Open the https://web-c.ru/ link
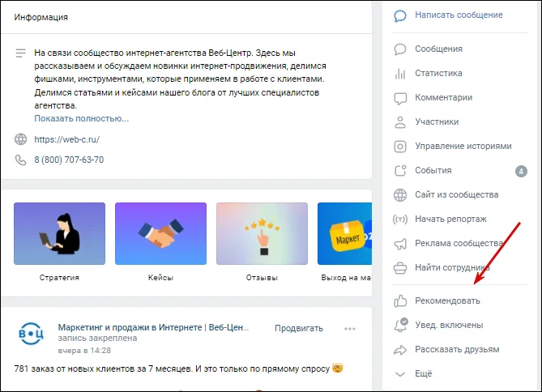 [66, 139]
